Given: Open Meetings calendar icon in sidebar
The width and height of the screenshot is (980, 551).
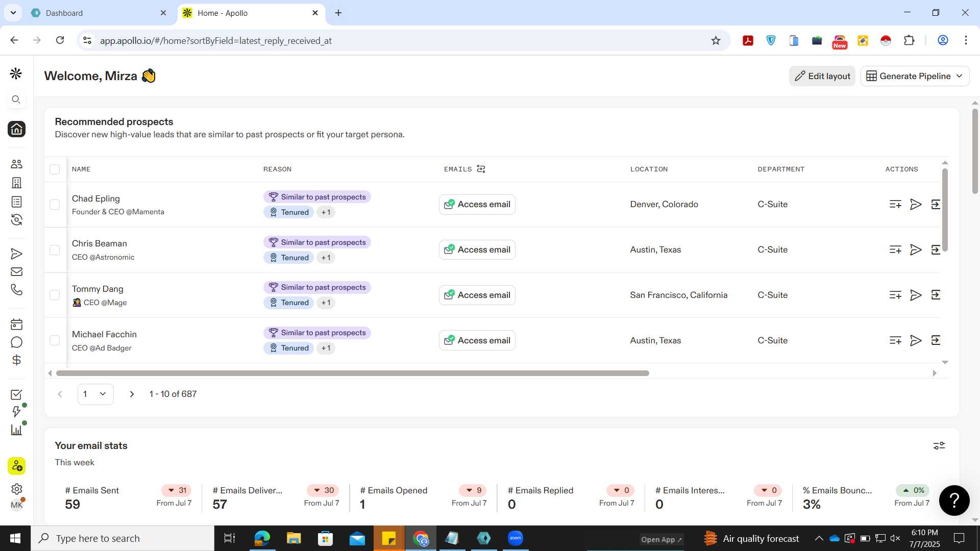Looking at the screenshot, I should pyautogui.click(x=16, y=324).
